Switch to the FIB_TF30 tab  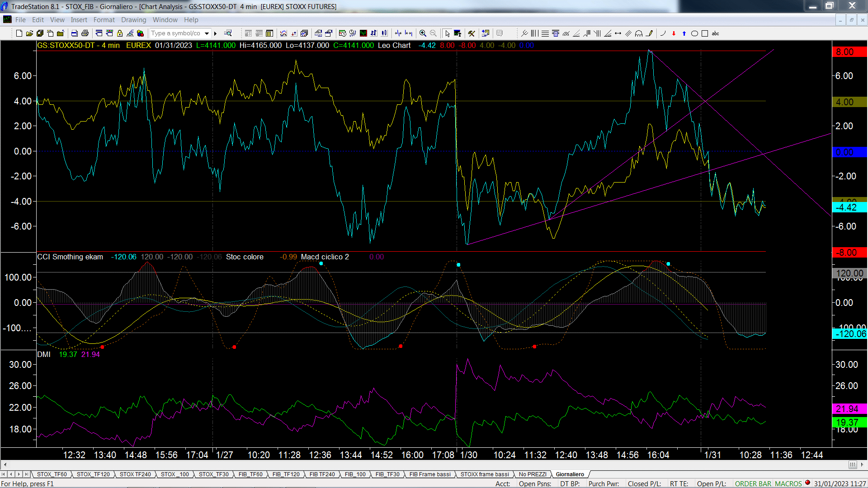tap(387, 474)
